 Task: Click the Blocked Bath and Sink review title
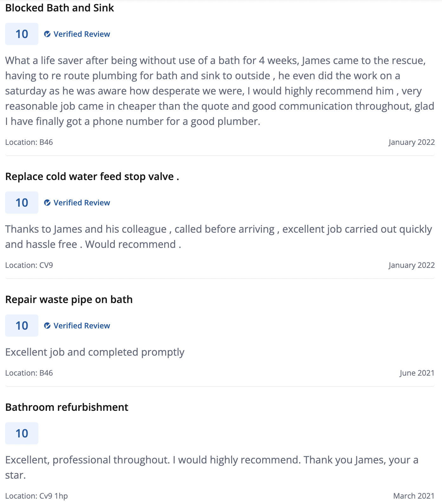click(x=60, y=8)
